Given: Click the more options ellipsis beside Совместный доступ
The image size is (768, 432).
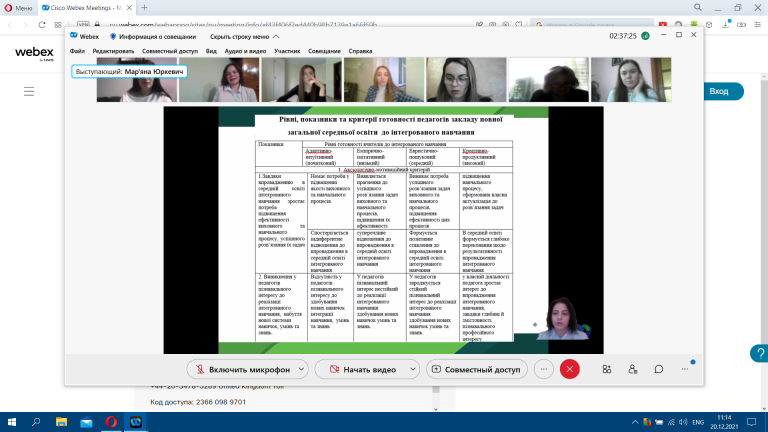Looking at the screenshot, I should [x=544, y=369].
